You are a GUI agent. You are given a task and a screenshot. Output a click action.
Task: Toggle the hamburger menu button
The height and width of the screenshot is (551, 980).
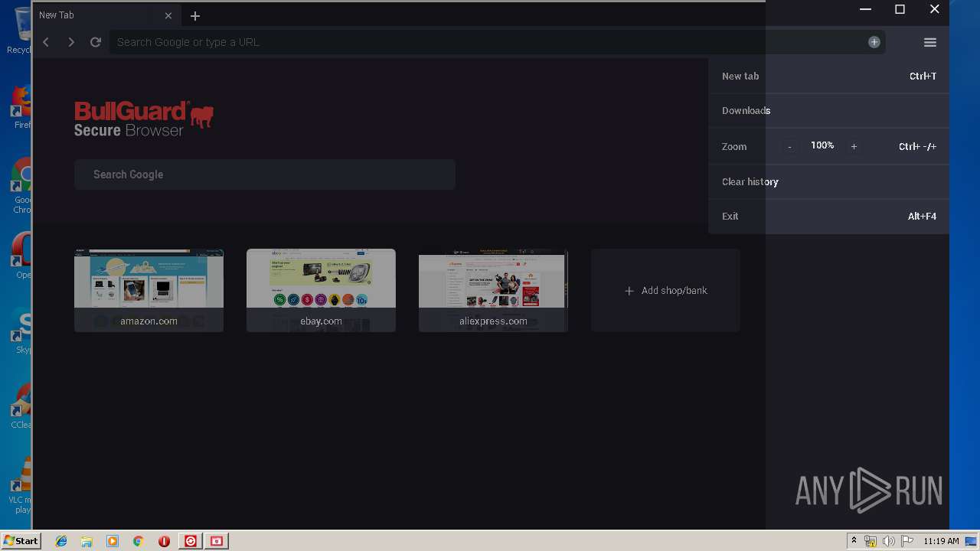coord(930,42)
